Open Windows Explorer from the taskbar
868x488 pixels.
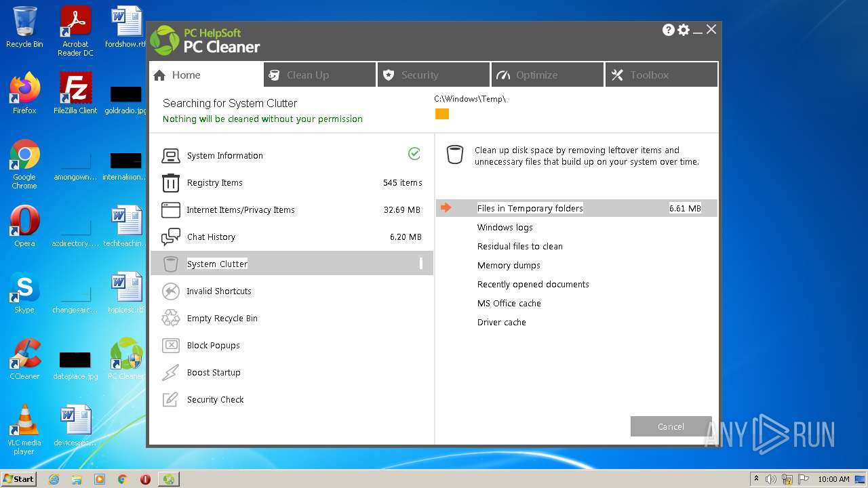point(77,479)
